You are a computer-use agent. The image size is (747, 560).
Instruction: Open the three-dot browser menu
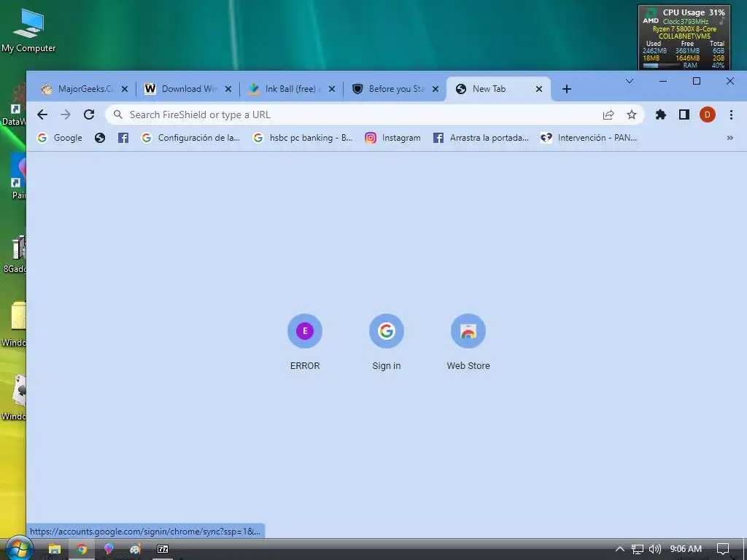(731, 114)
